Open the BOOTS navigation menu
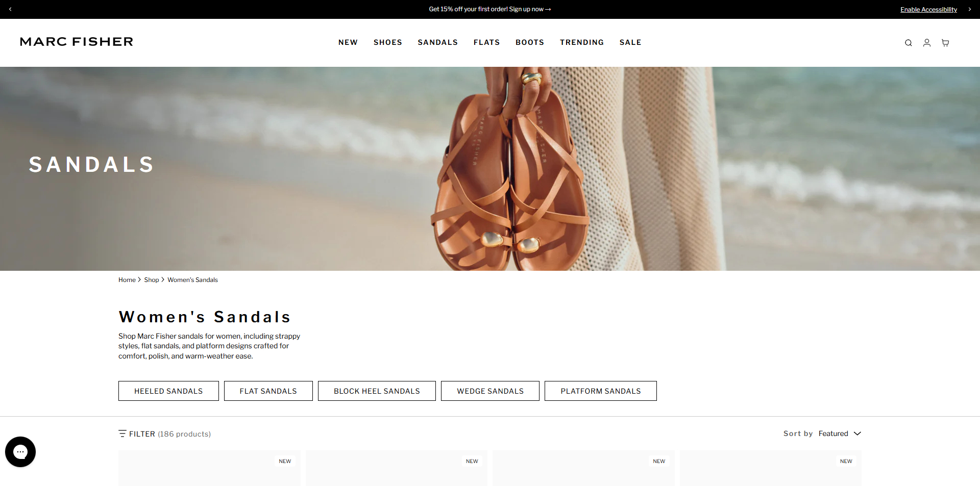Image resolution: width=980 pixels, height=486 pixels. click(x=530, y=42)
